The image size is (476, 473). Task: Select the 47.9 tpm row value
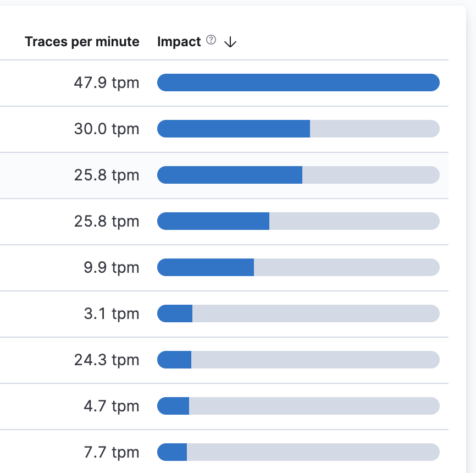tap(107, 82)
